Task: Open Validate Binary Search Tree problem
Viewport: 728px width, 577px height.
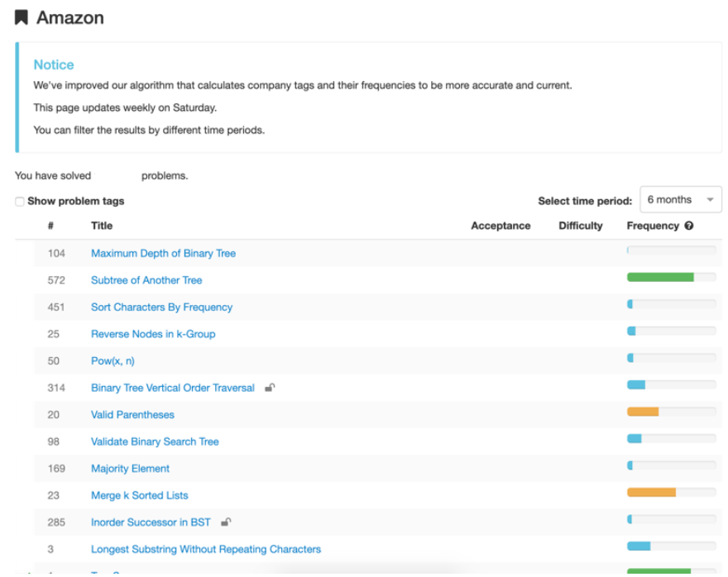Action: [155, 441]
